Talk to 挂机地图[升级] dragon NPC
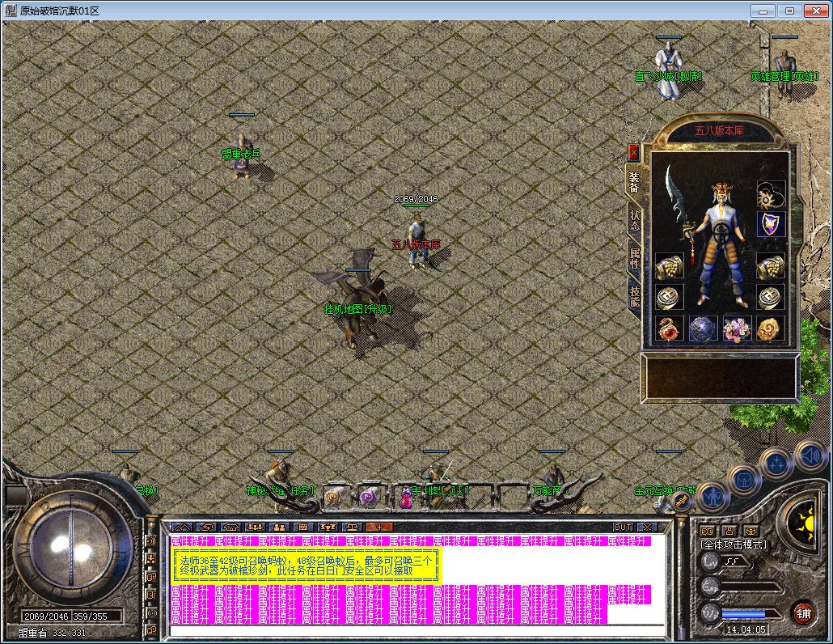 coord(357,299)
